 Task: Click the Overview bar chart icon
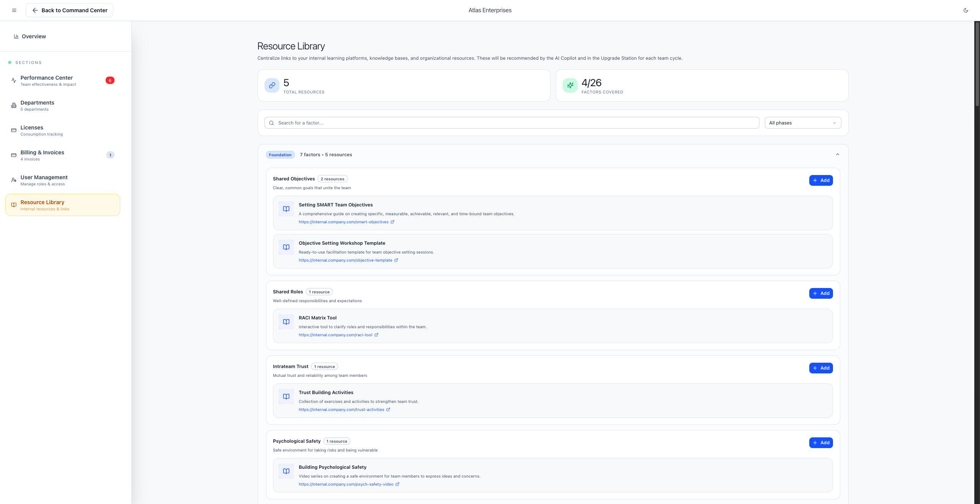pos(16,36)
